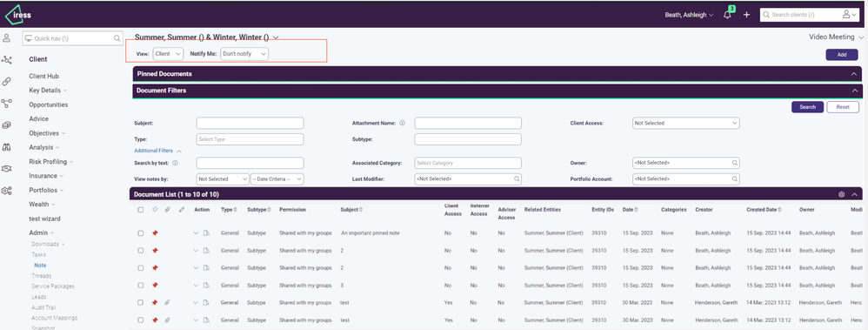Image resolution: width=868 pixels, height=330 pixels.
Task: Open the View dropdown set to Client
Action: pyautogui.click(x=168, y=54)
